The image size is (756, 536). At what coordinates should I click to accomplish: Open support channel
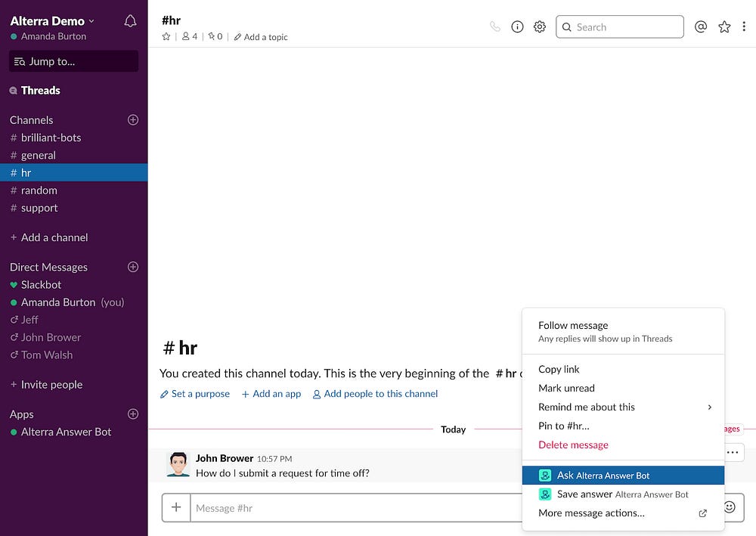74,208
